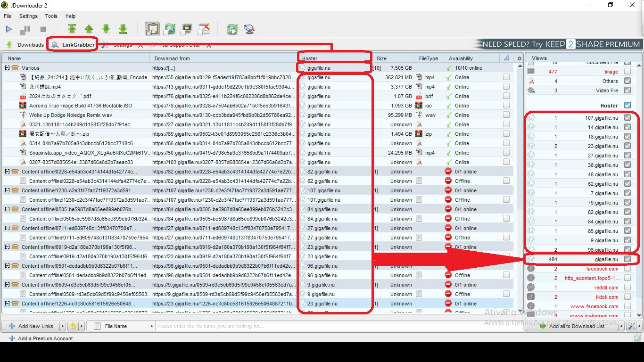Collapse package Content offline!0919-d2a180a370b190a130f5f96
This screenshot has height=362, width=644.
pos(7,247)
